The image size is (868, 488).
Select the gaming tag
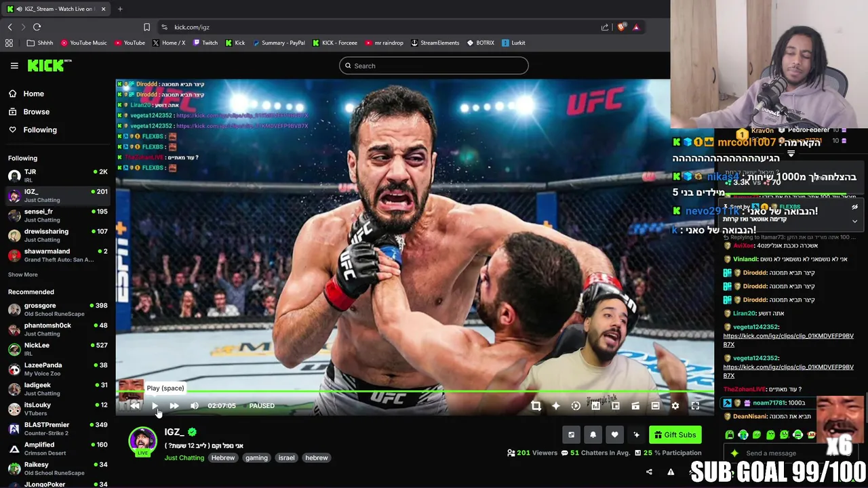pyautogui.click(x=256, y=457)
